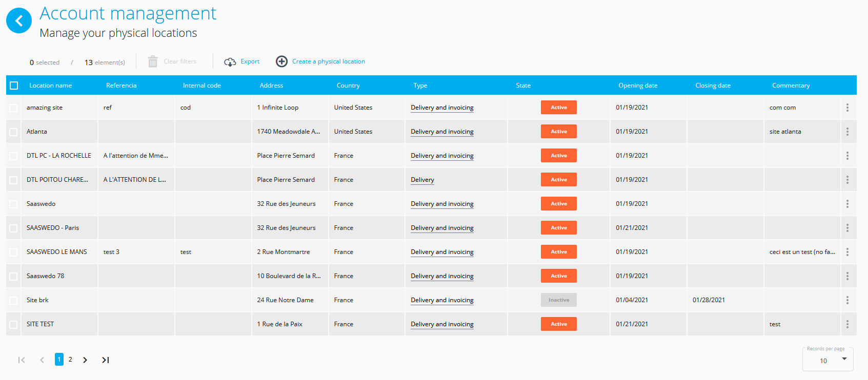This screenshot has width=868, height=380.
Task: Go to page 2 of results
Action: 70,360
